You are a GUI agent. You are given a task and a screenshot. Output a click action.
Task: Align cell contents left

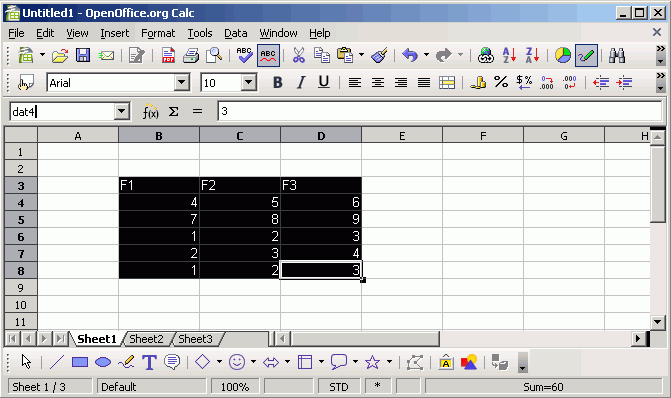(354, 82)
